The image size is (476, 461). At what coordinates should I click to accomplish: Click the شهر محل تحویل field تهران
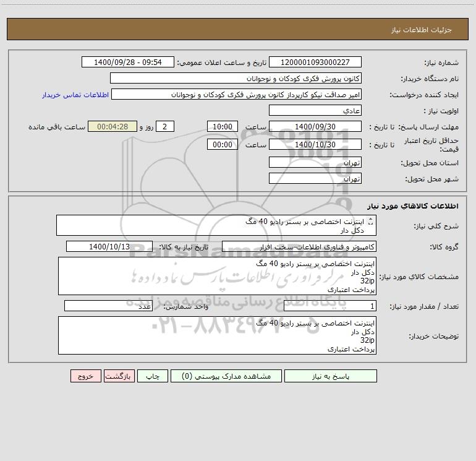[315, 178]
